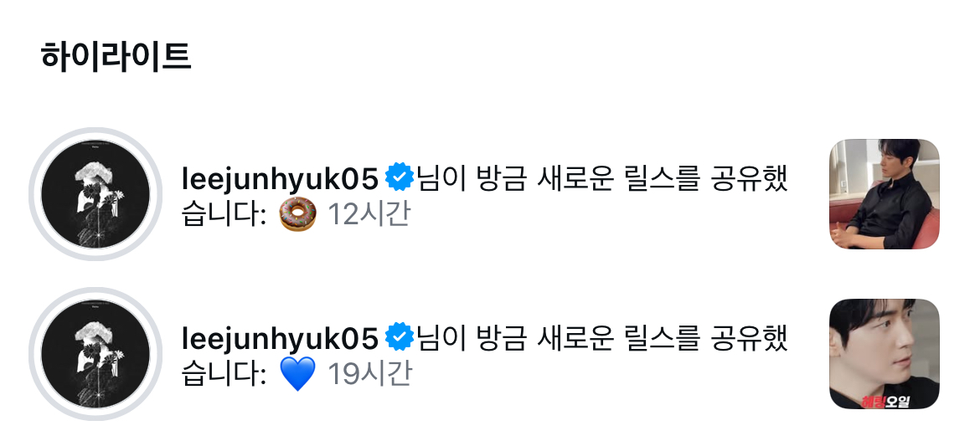
Task: Click the donut emoji
Action: [297, 214]
